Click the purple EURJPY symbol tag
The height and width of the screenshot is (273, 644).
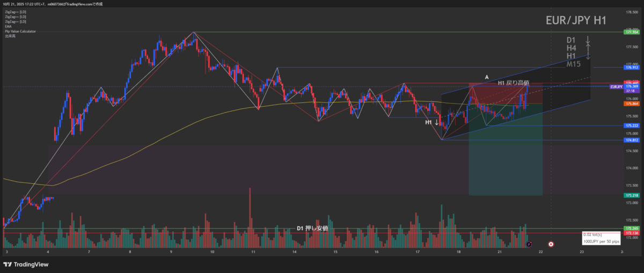(616, 86)
